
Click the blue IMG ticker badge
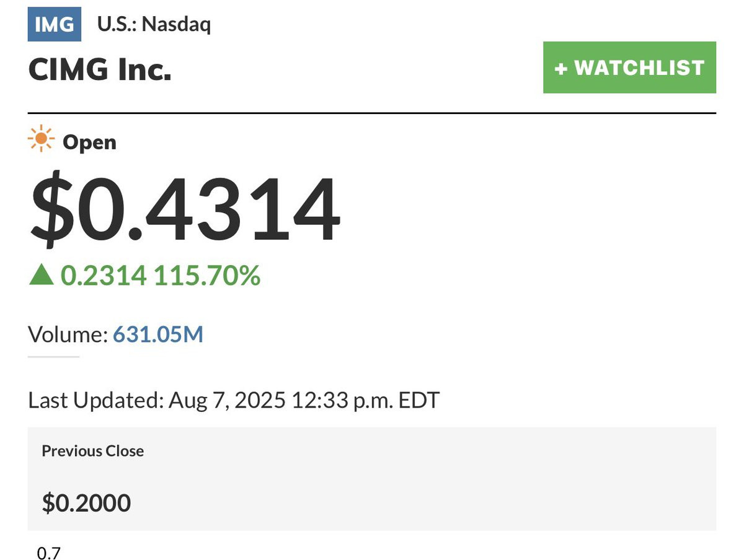(55, 24)
